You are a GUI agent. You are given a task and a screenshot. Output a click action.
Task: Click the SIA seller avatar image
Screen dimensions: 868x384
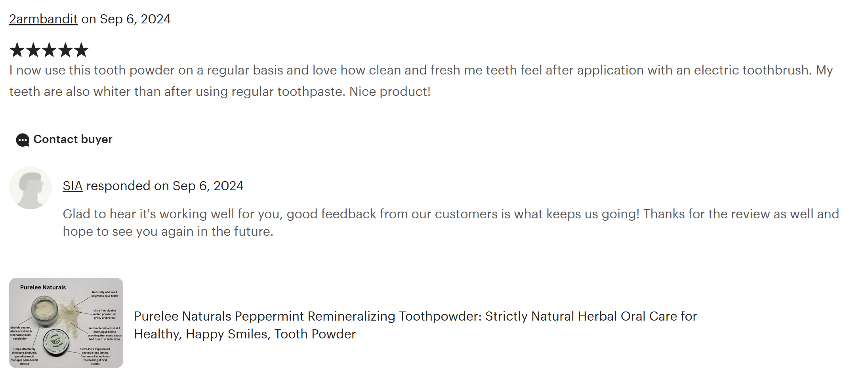[31, 188]
